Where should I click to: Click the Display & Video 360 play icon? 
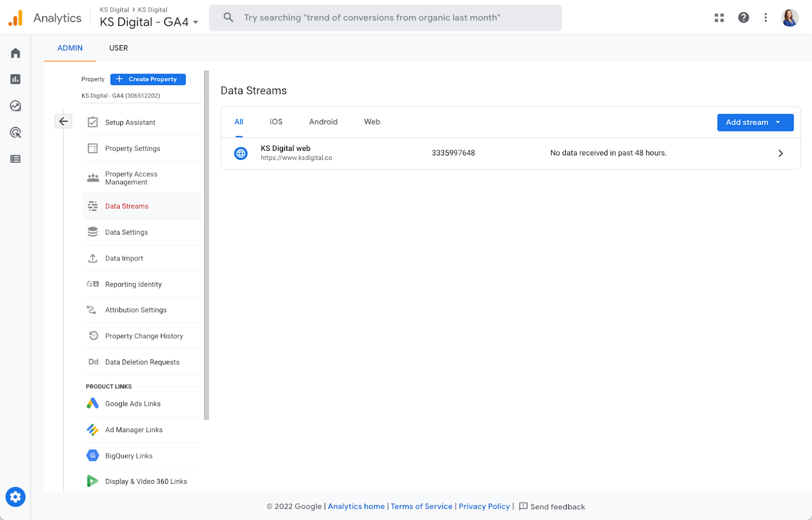[92, 481]
